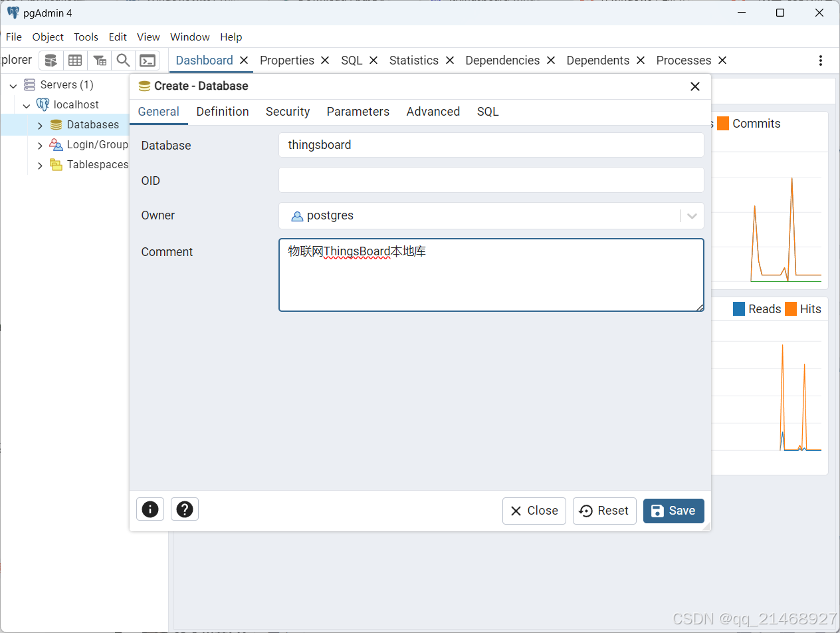The image size is (840, 633).
Task: Expand the Tablespaces tree node
Action: (40, 165)
